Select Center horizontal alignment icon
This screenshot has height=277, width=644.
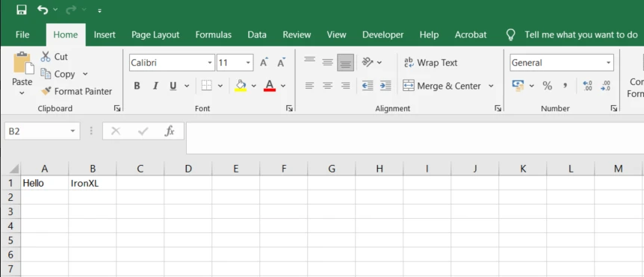(327, 86)
